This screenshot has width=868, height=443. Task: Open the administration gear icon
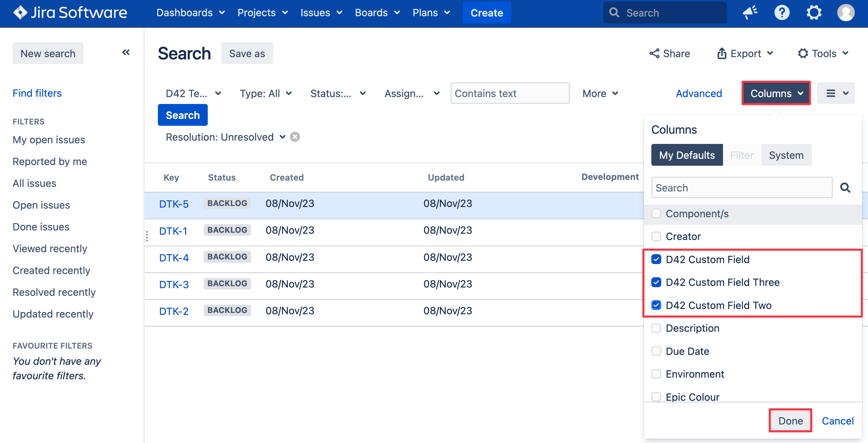pyautogui.click(x=814, y=13)
